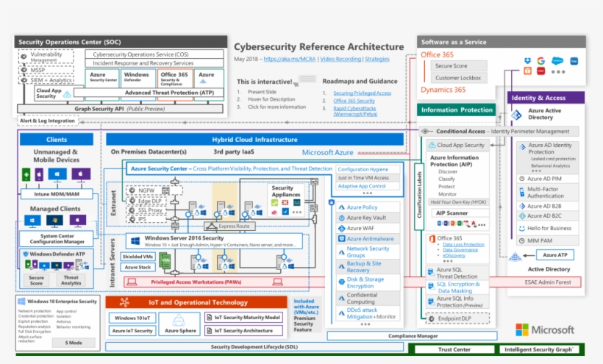Open Securing Privileged Access roadmap link
Image resolution: width=603 pixels, height=364 pixels.
click(363, 93)
